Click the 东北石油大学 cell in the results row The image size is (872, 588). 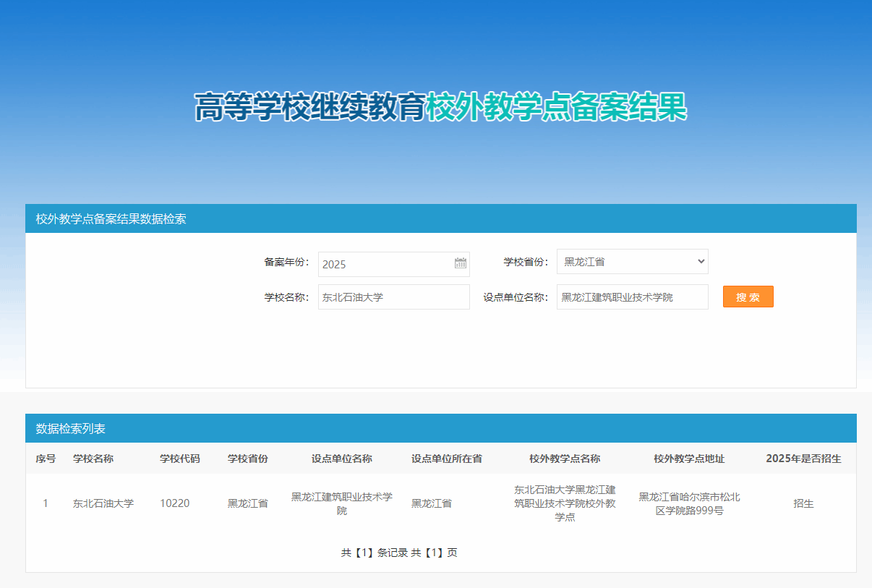(103, 503)
